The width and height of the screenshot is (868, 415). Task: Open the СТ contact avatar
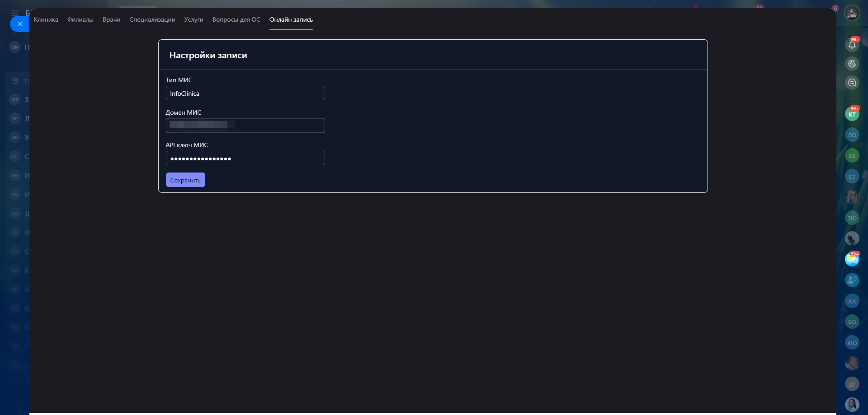tap(852, 177)
